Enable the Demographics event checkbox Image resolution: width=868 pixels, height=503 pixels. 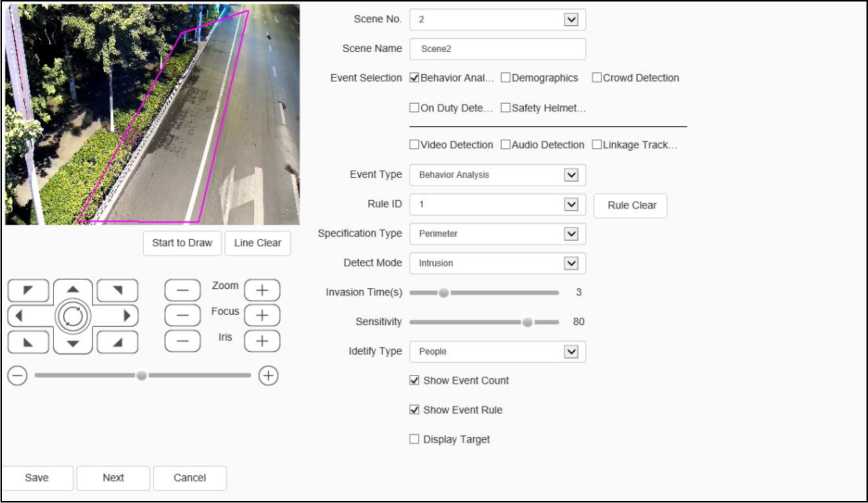[506, 77]
